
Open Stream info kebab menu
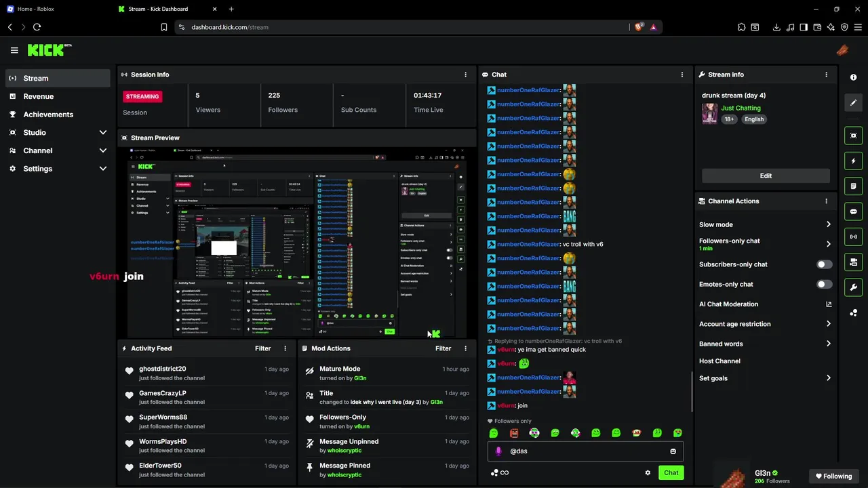[x=826, y=75]
